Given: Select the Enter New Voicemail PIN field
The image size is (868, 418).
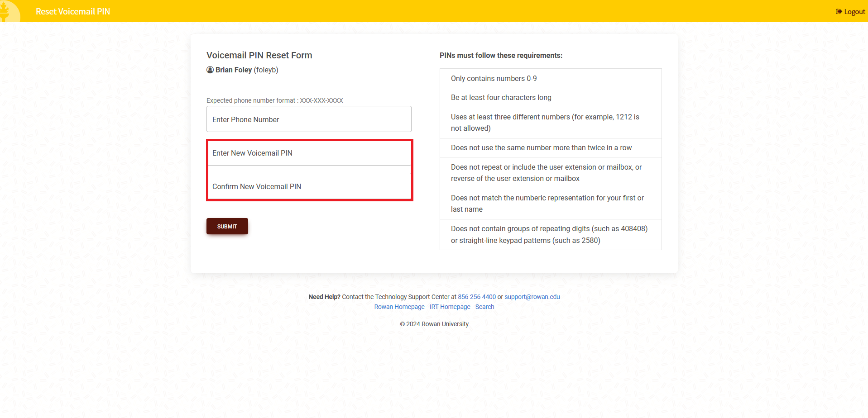Looking at the screenshot, I should [x=309, y=153].
